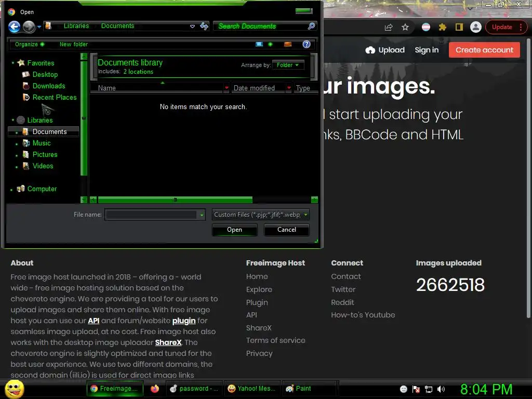Click the network tray icon

click(x=428, y=389)
